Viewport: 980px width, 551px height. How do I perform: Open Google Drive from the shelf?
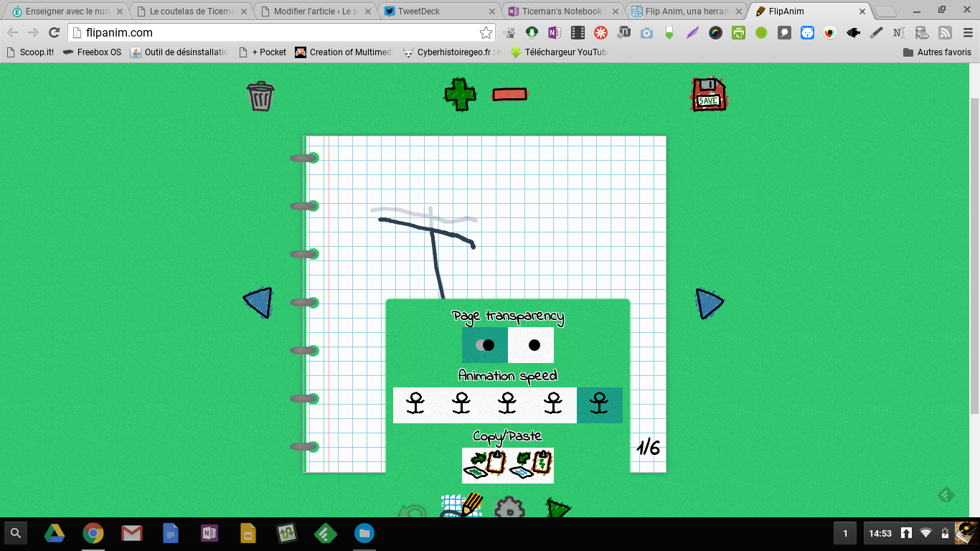pos(55,533)
